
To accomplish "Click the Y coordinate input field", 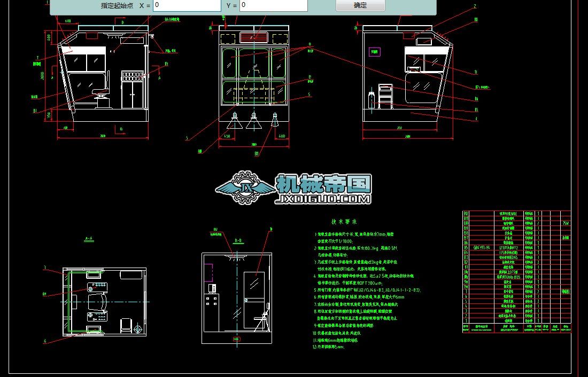I will point(273,5).
